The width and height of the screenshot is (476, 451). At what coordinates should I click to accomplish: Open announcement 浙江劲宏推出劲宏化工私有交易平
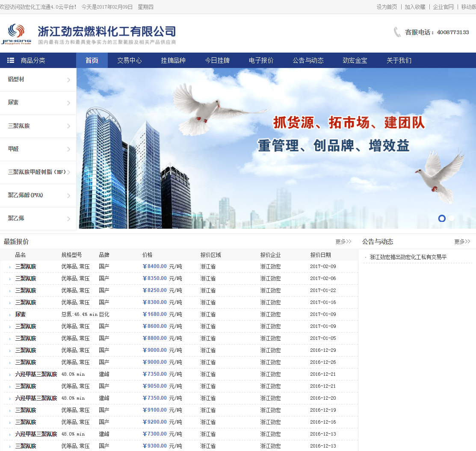coord(408,257)
